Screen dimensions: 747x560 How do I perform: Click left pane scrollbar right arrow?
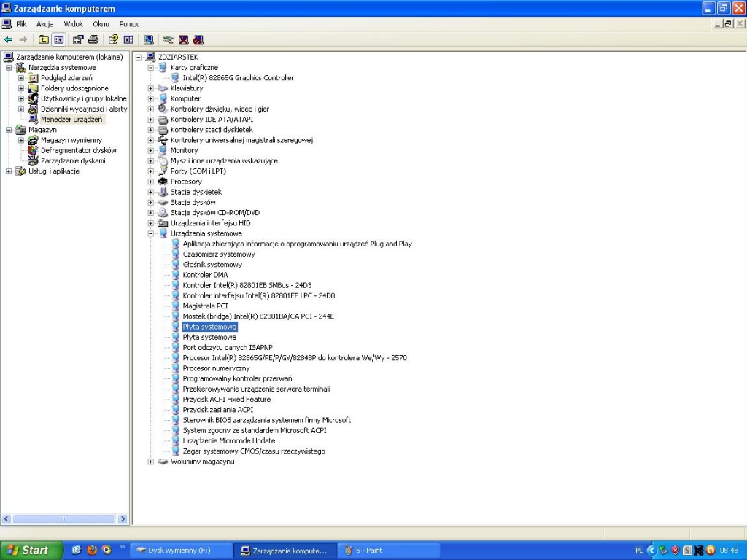tap(123, 519)
